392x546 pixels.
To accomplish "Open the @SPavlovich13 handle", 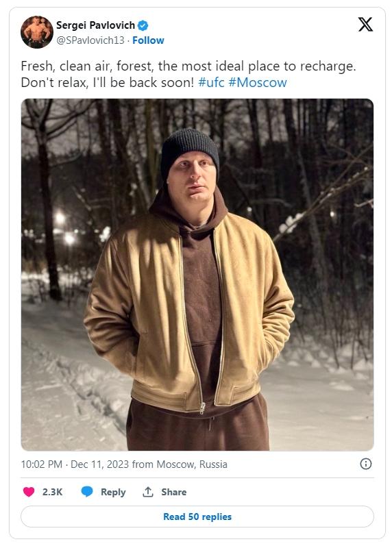I will pos(90,40).
